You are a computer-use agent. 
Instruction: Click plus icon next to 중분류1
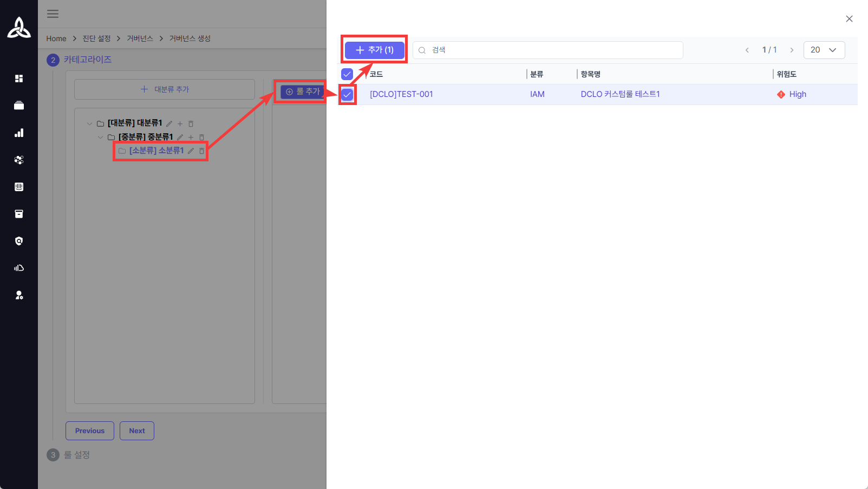pos(191,138)
